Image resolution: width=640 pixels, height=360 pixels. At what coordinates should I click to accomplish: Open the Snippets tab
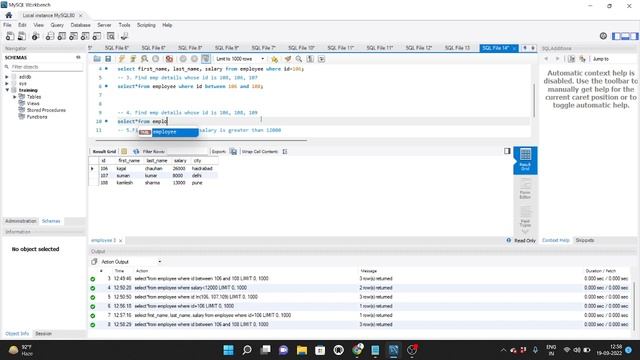[x=584, y=240]
